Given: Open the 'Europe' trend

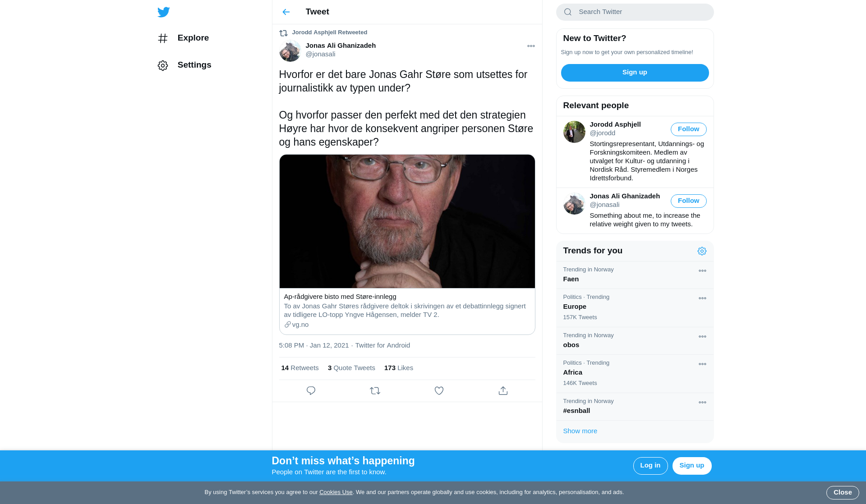Looking at the screenshot, I should click(x=635, y=308).
